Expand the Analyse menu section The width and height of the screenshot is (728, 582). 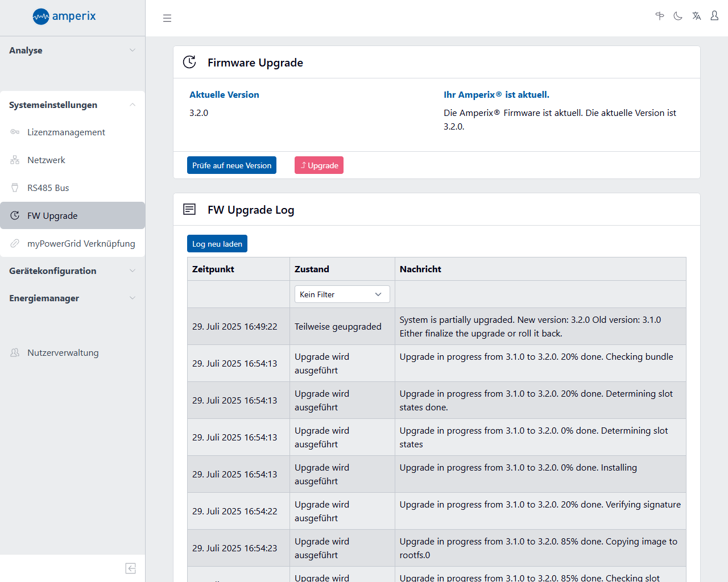tap(72, 50)
